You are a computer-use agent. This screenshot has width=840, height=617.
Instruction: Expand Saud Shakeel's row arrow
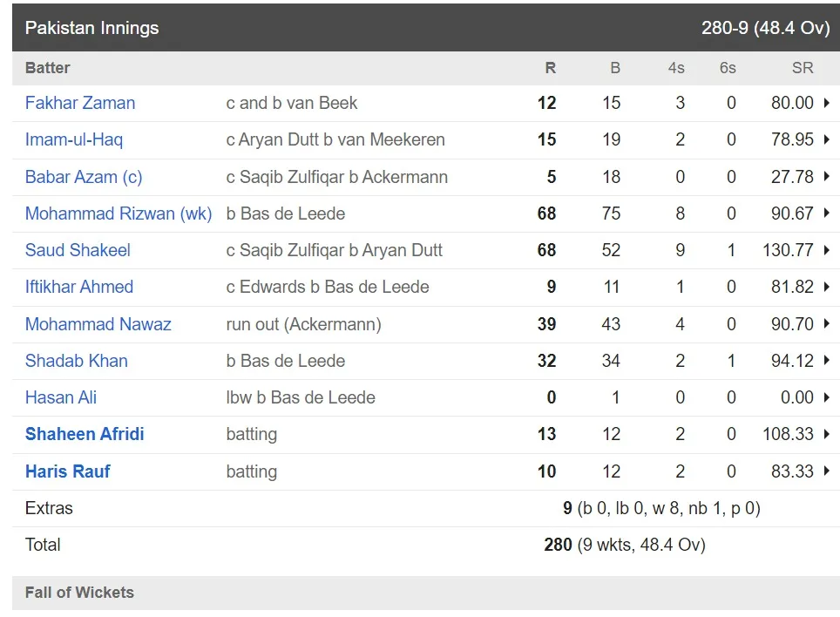click(x=825, y=250)
